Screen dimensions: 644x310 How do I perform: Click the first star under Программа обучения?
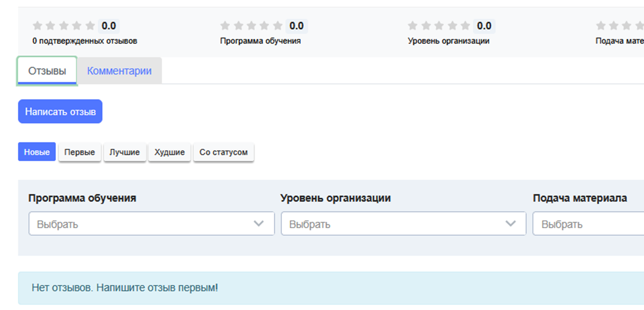[x=225, y=26]
